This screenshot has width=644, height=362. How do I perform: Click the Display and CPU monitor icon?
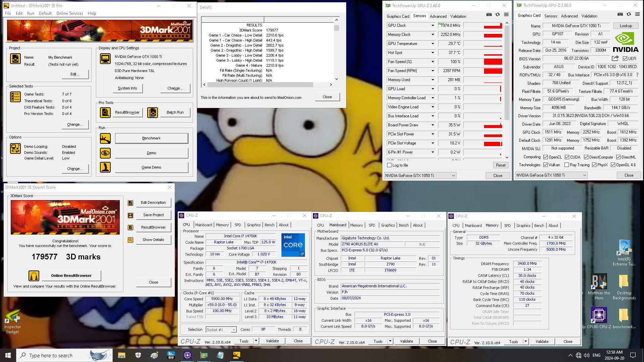[105, 59]
